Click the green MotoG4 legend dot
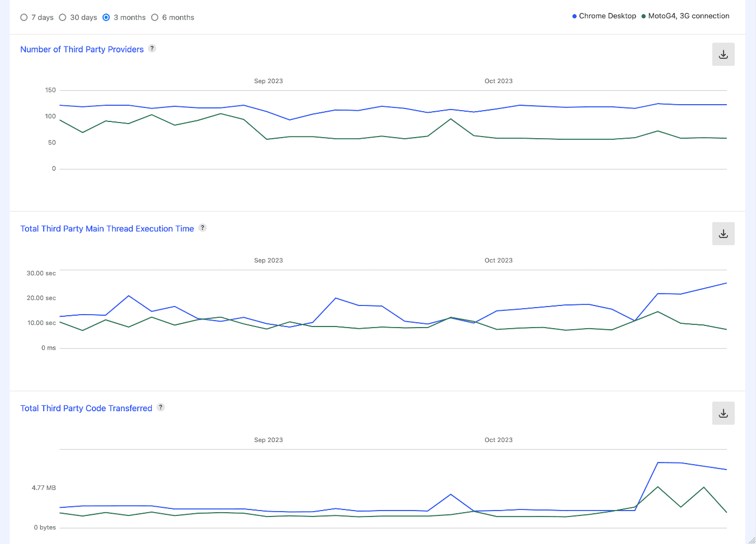 [x=643, y=16]
